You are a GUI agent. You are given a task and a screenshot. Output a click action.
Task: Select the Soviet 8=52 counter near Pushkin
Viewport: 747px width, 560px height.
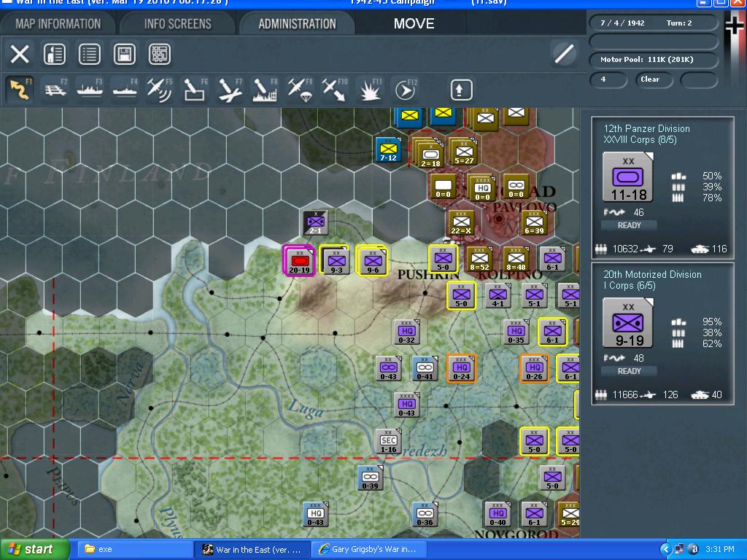479,260
